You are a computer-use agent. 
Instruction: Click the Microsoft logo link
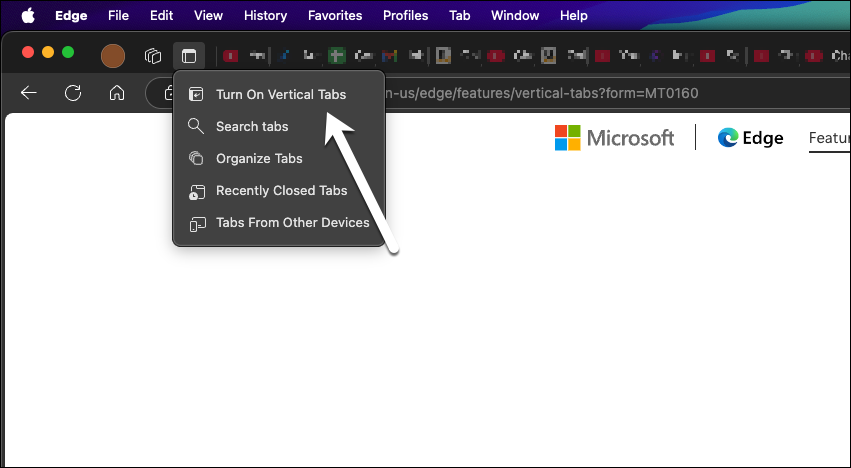click(614, 138)
